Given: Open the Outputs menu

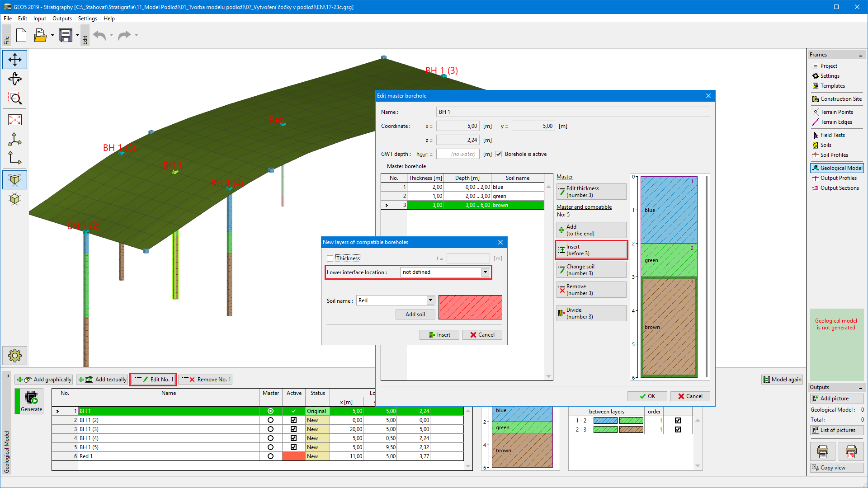Looking at the screenshot, I should coord(62,19).
